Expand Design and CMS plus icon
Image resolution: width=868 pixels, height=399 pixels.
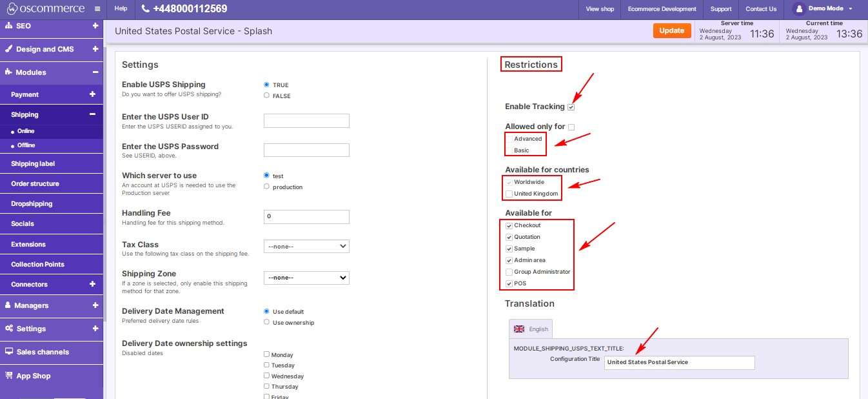pyautogui.click(x=95, y=49)
